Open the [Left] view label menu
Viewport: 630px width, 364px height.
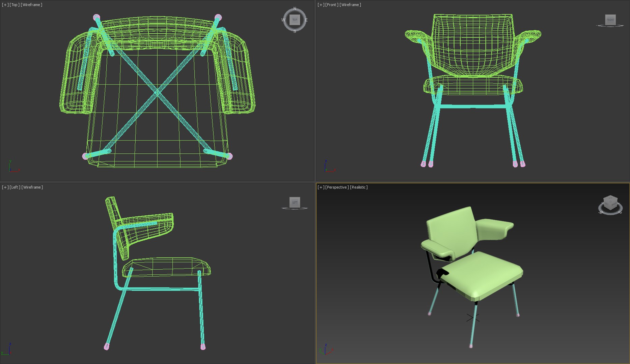pos(15,187)
